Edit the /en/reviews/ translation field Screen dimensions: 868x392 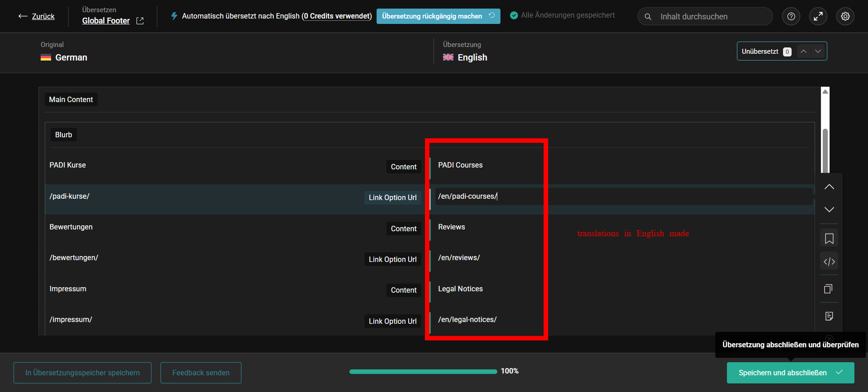point(488,258)
